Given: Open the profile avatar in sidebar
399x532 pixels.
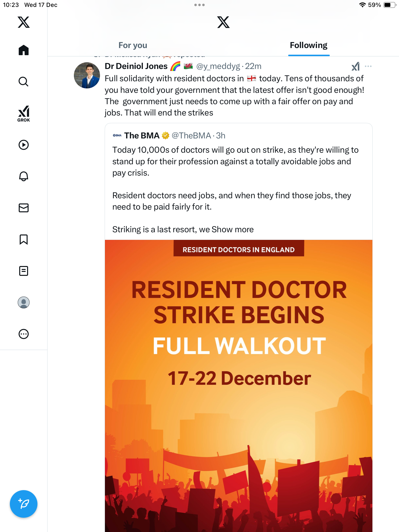Looking at the screenshot, I should point(24,302).
